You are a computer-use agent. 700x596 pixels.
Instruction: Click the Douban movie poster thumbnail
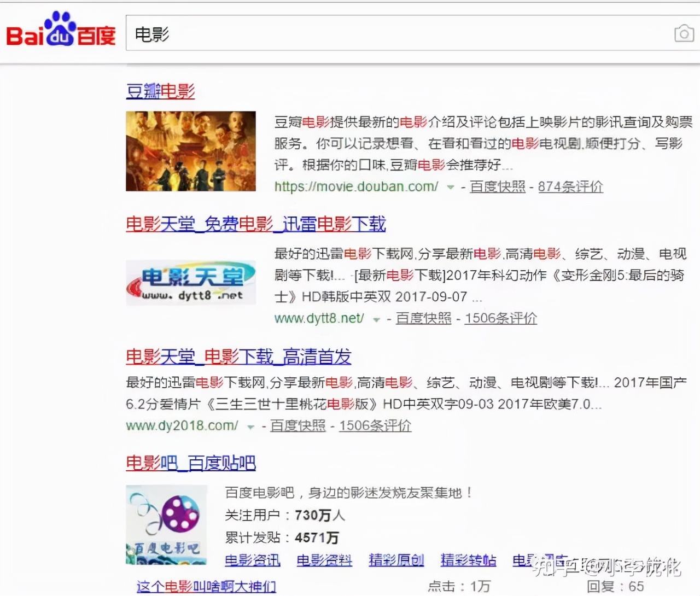click(190, 151)
